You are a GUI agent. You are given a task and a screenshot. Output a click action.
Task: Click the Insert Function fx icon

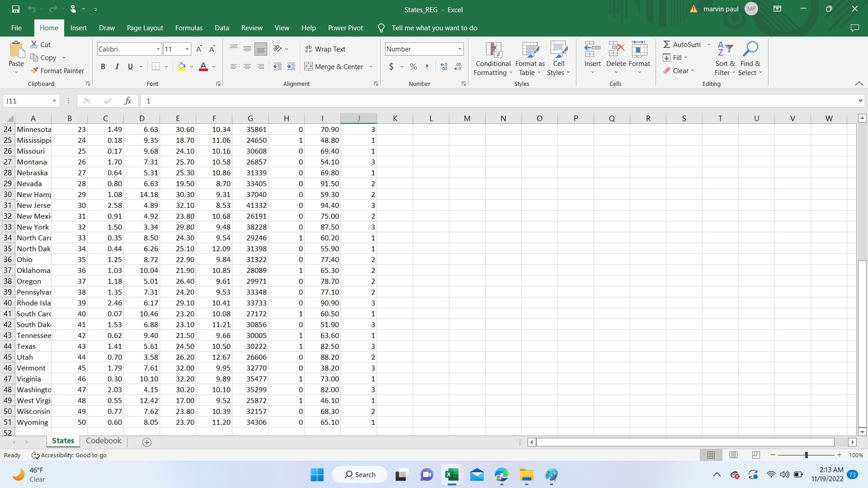click(127, 101)
